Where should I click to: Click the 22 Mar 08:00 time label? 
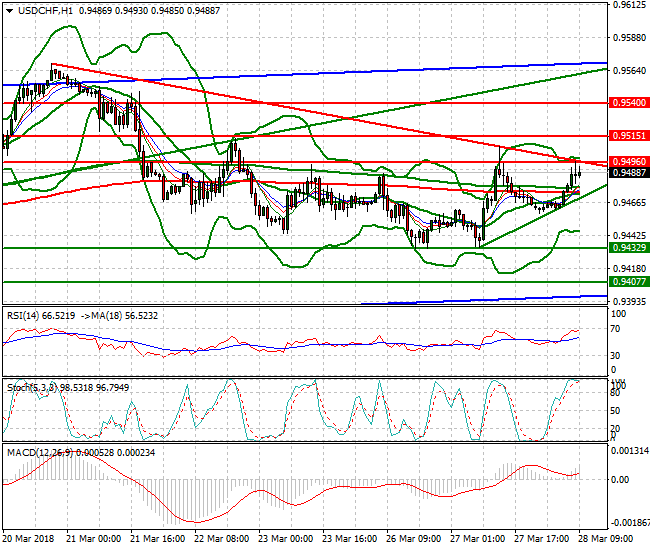pyautogui.click(x=221, y=539)
